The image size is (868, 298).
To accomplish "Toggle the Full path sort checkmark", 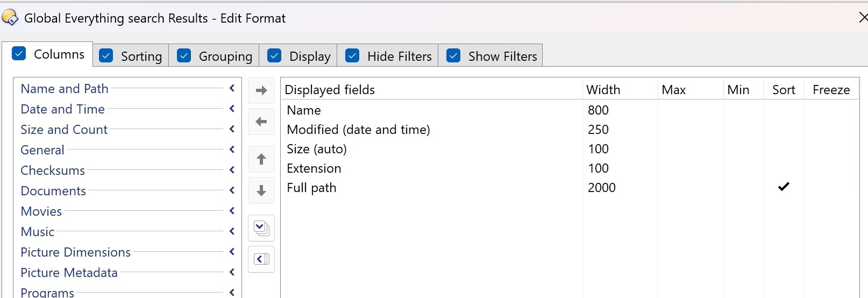I will [x=784, y=187].
